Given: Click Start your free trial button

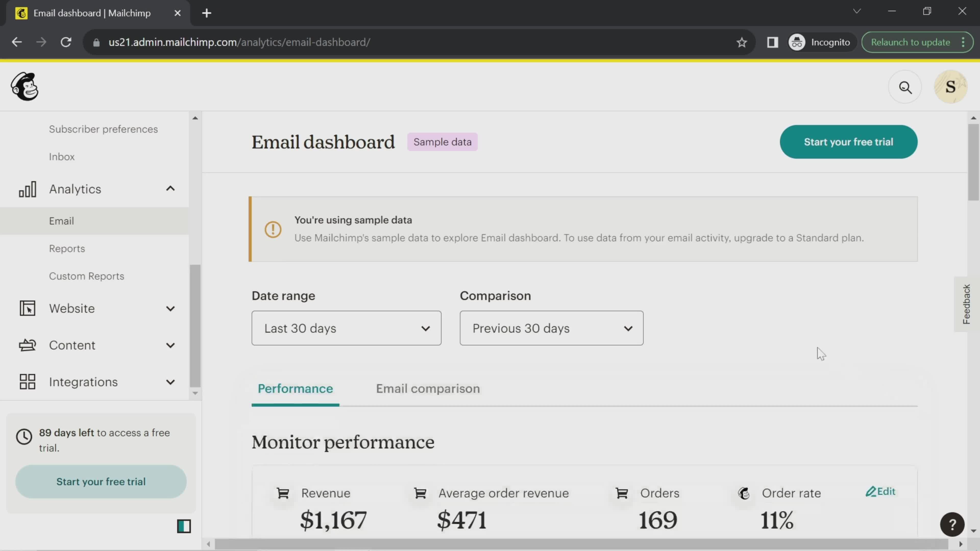Looking at the screenshot, I should point(848,142).
